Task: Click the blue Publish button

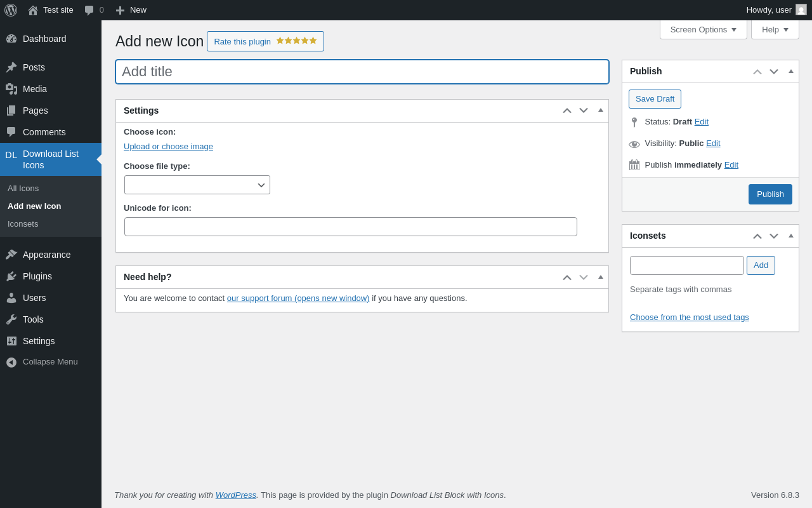Action: (770, 194)
